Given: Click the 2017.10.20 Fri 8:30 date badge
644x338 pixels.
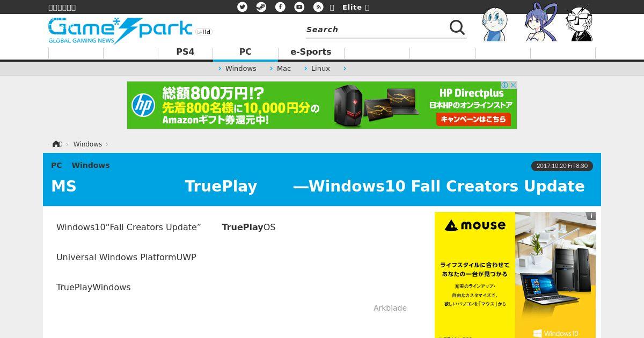Looking at the screenshot, I should (562, 166).
